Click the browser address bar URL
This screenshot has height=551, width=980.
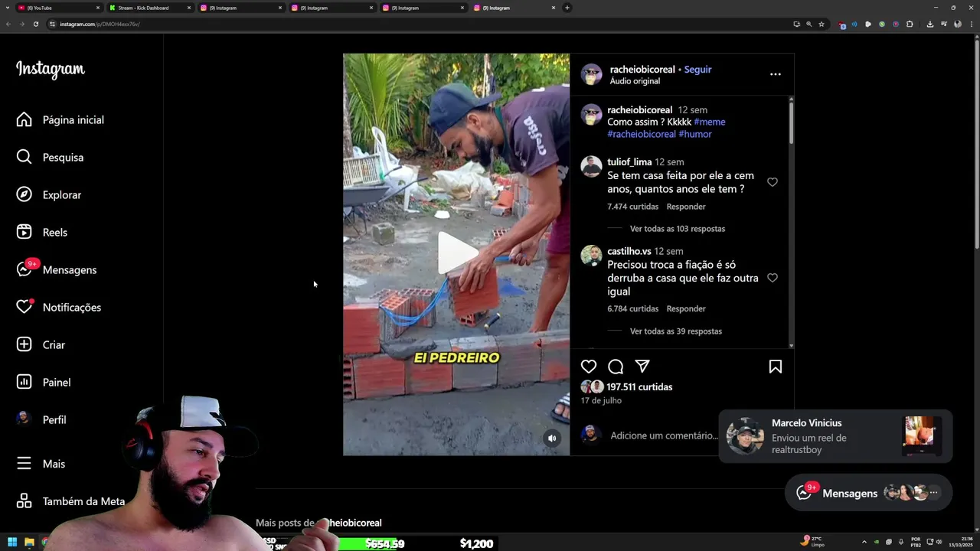pos(100,24)
